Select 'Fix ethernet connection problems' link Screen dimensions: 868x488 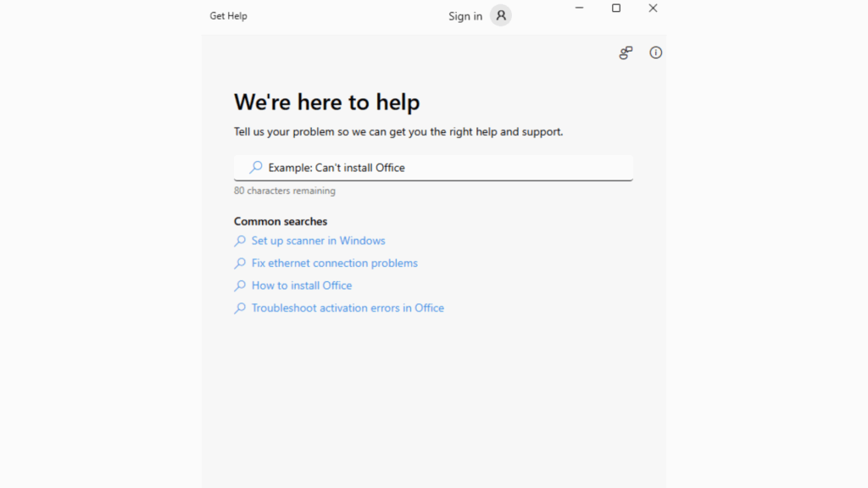click(334, 263)
